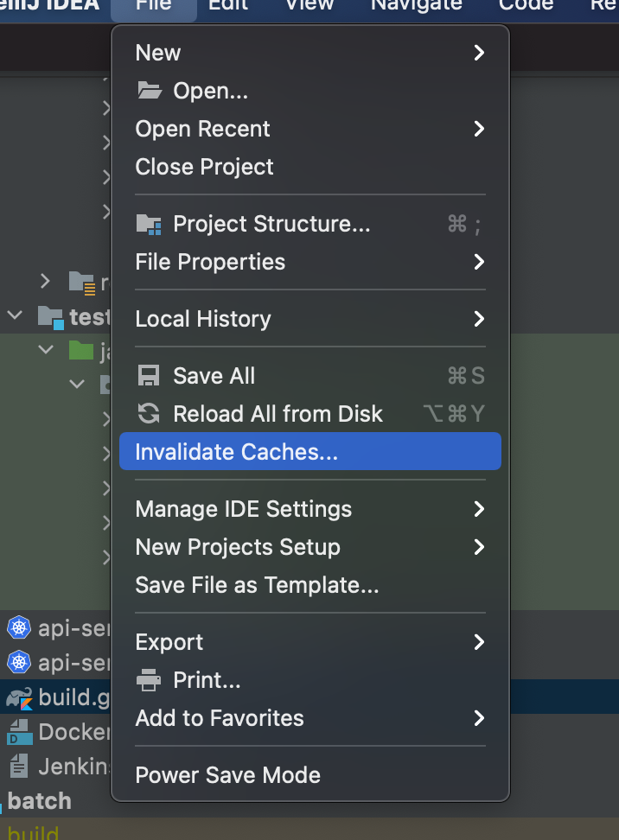619x840 pixels.
Task: Expand File Properties submenu arrow
Action: [x=479, y=262]
